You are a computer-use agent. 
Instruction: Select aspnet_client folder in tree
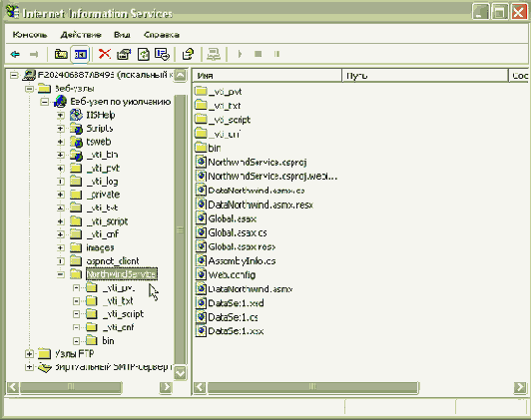click(113, 261)
